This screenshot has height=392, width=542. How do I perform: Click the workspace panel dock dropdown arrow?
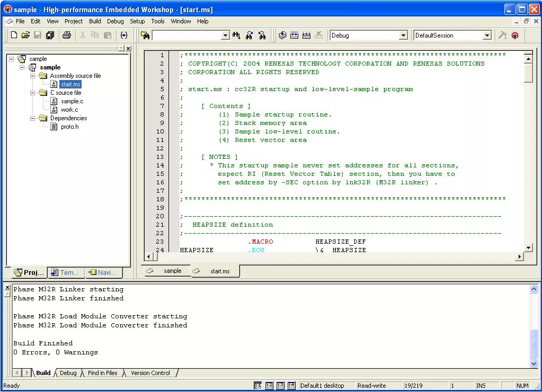click(121, 48)
